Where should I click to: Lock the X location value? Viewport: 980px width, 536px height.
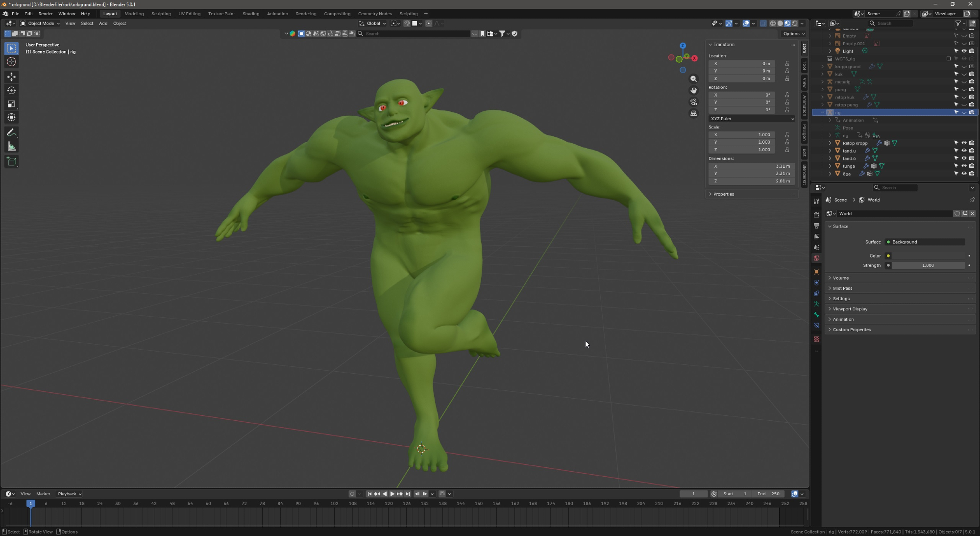(x=787, y=64)
